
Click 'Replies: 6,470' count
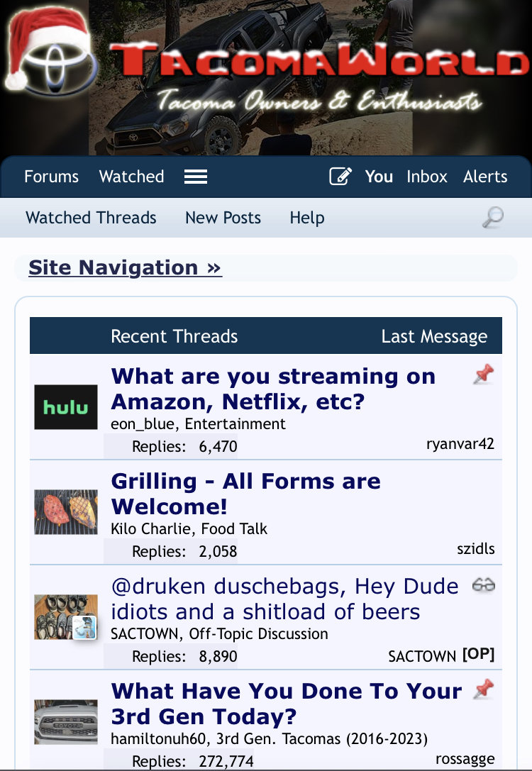[x=184, y=446]
